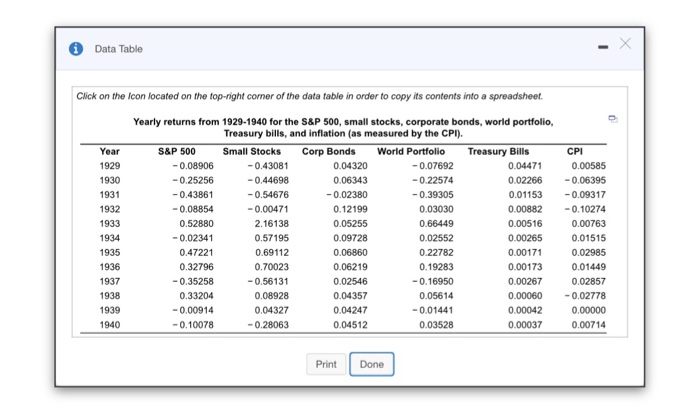
Task: Click CPI value 0.00714
Action: click(x=589, y=325)
